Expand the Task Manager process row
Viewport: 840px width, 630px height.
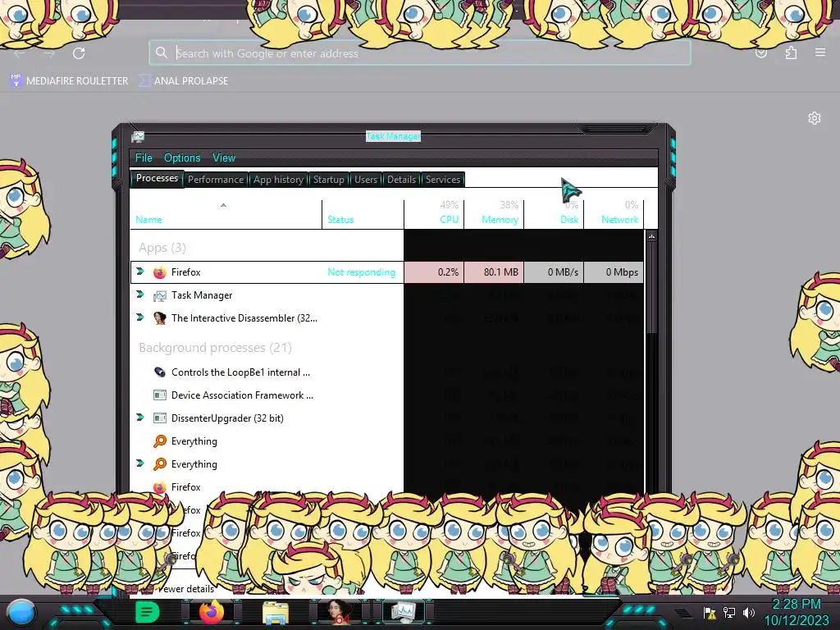(140, 294)
